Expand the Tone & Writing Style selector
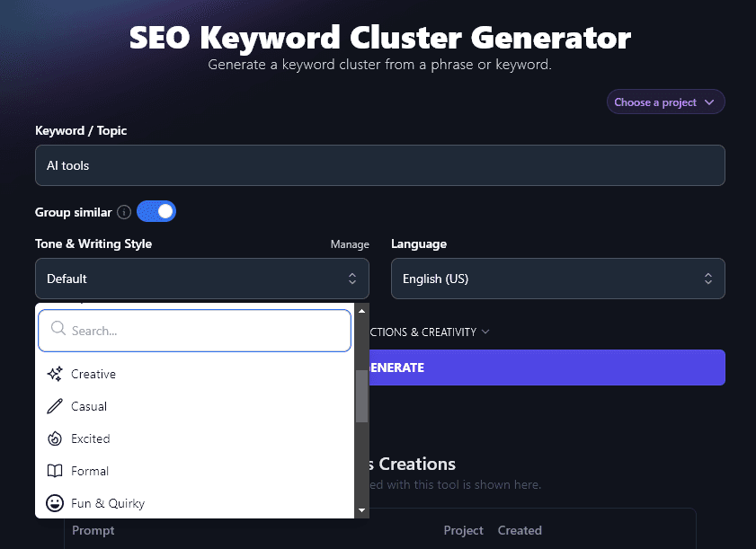Screen dimensions: 756x549 pos(201,279)
